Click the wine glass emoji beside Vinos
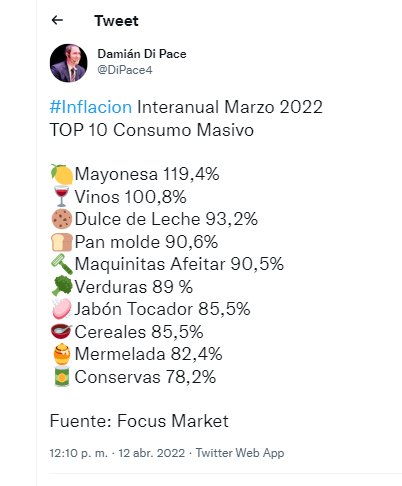This screenshot has height=486, width=402. coord(61,197)
